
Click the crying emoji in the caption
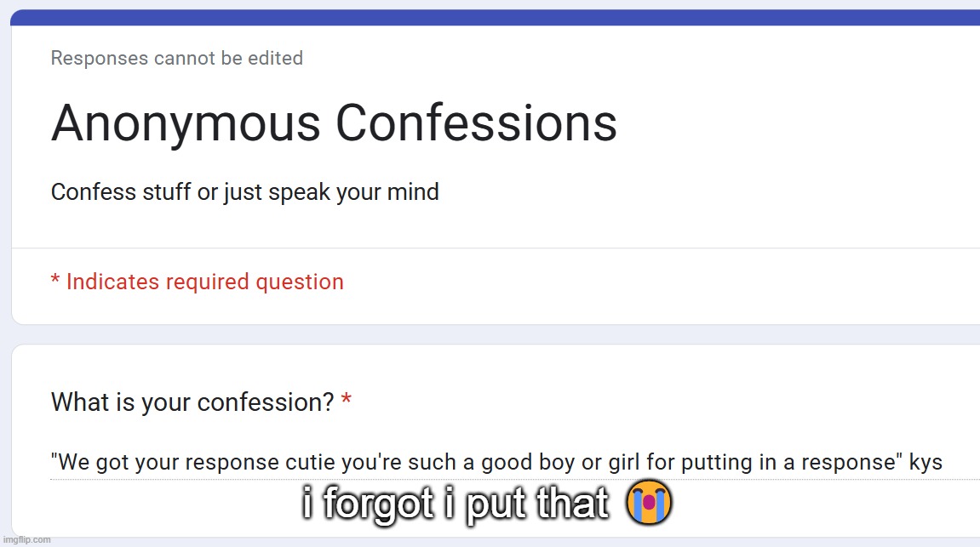click(x=649, y=503)
